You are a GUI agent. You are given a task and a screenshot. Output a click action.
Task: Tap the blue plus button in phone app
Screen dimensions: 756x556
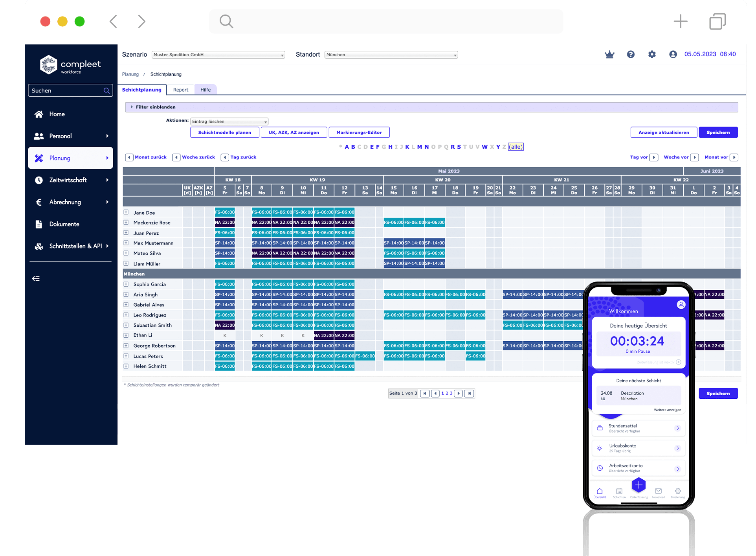[x=639, y=485]
